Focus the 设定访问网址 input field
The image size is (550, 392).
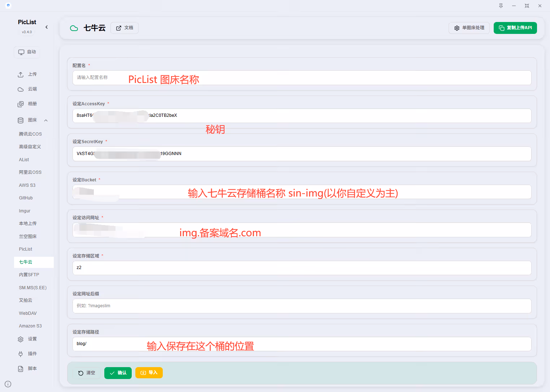(x=302, y=230)
